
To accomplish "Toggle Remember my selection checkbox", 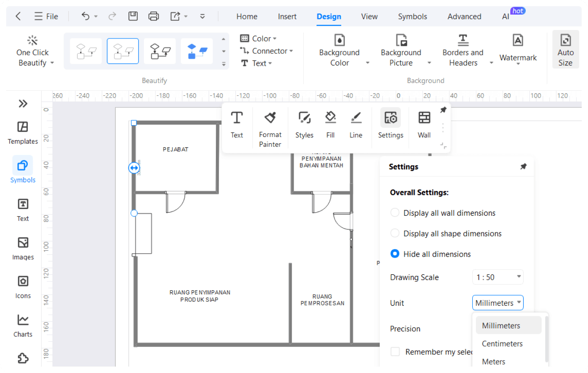I will click(x=396, y=352).
